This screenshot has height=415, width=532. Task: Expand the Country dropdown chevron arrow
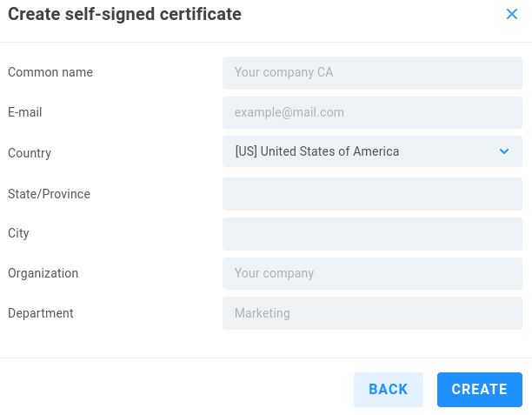coord(504,152)
